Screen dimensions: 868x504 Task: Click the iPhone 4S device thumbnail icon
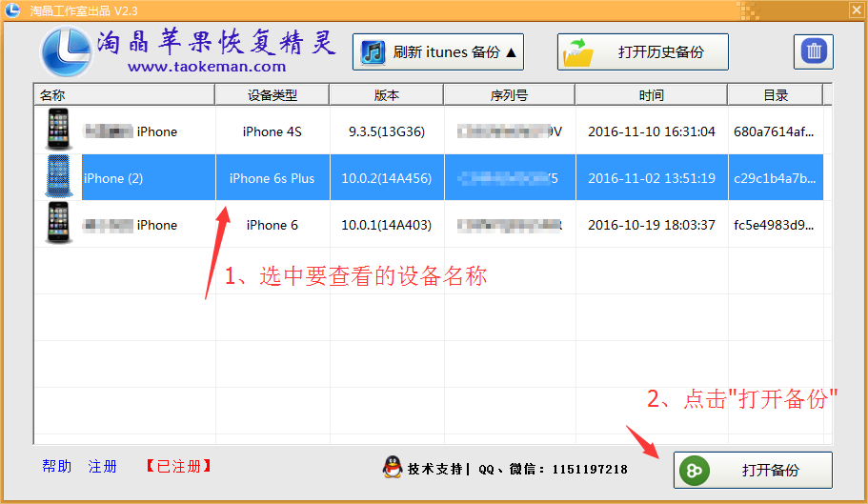(x=59, y=130)
